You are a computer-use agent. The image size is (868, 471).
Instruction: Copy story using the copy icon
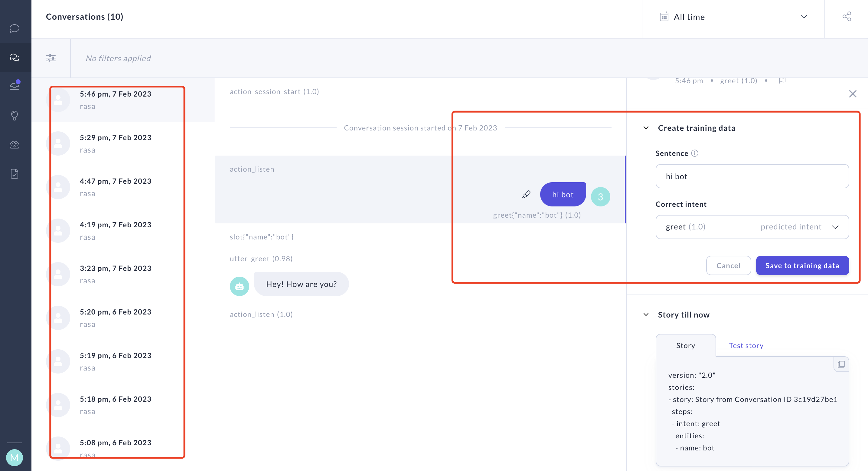click(841, 364)
